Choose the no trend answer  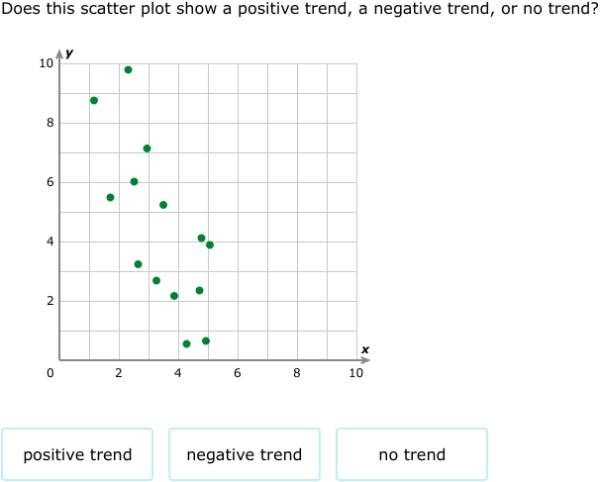(412, 454)
